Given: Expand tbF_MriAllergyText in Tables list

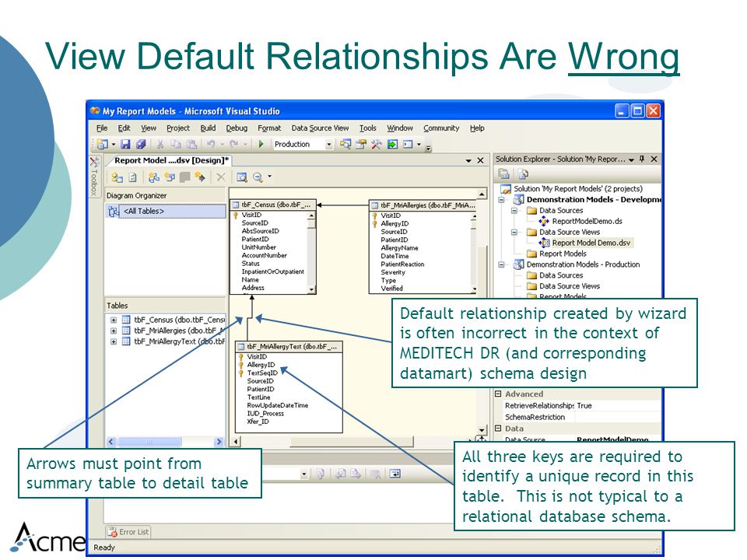Looking at the screenshot, I should coord(114,341).
